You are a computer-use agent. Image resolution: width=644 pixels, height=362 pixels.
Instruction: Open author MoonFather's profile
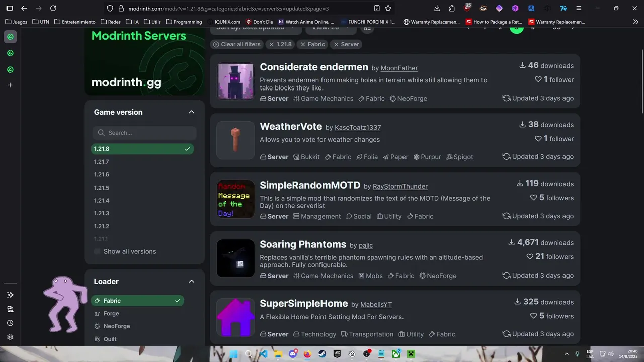click(399, 68)
